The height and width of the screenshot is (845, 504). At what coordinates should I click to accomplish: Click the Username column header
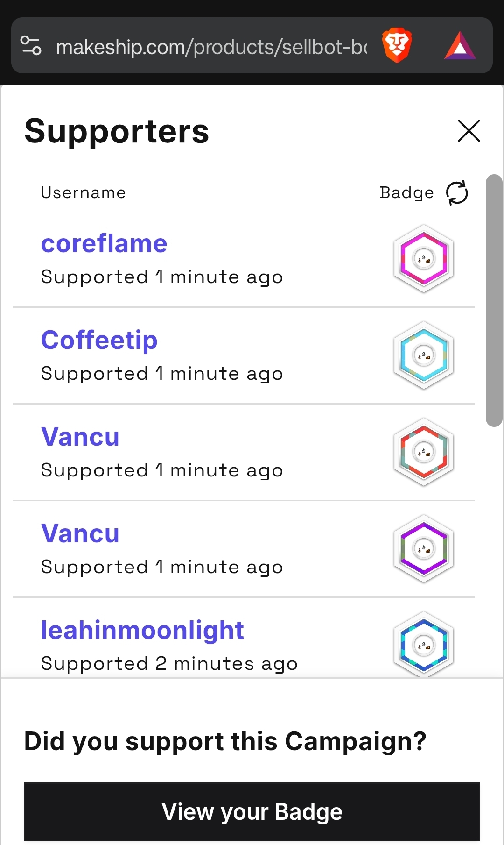(x=83, y=192)
